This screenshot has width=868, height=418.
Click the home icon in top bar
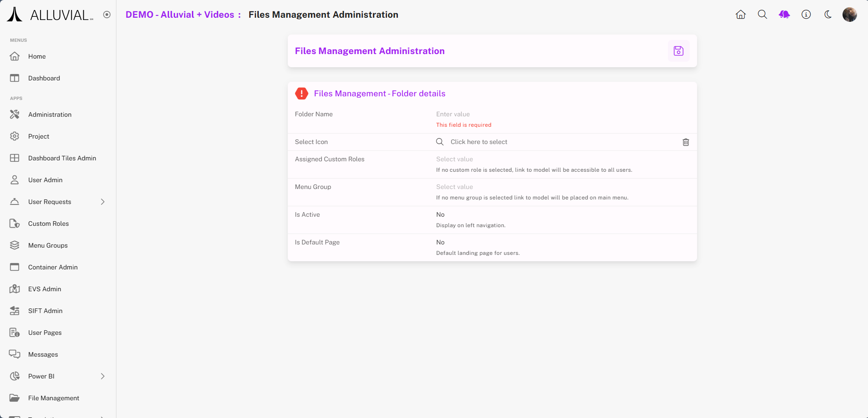tap(741, 15)
